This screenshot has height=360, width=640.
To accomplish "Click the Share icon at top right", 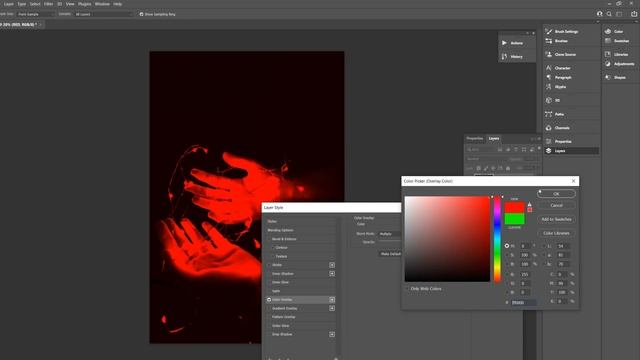I will click(634, 14).
